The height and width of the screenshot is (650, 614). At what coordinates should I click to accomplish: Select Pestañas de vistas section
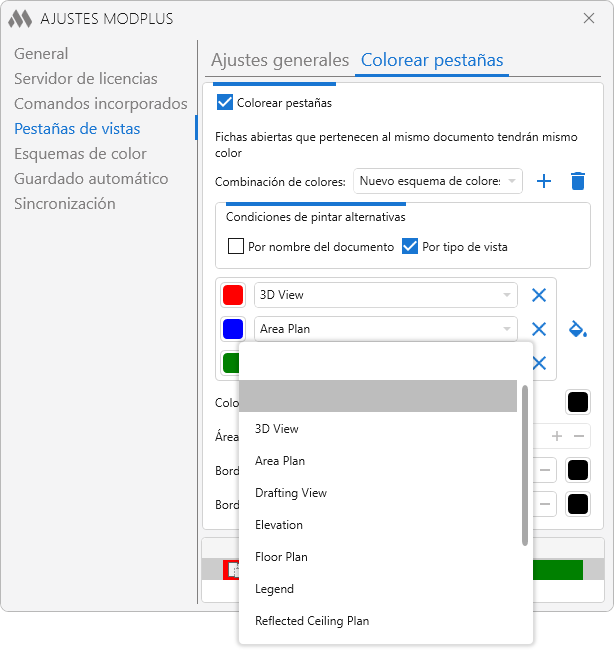77,129
